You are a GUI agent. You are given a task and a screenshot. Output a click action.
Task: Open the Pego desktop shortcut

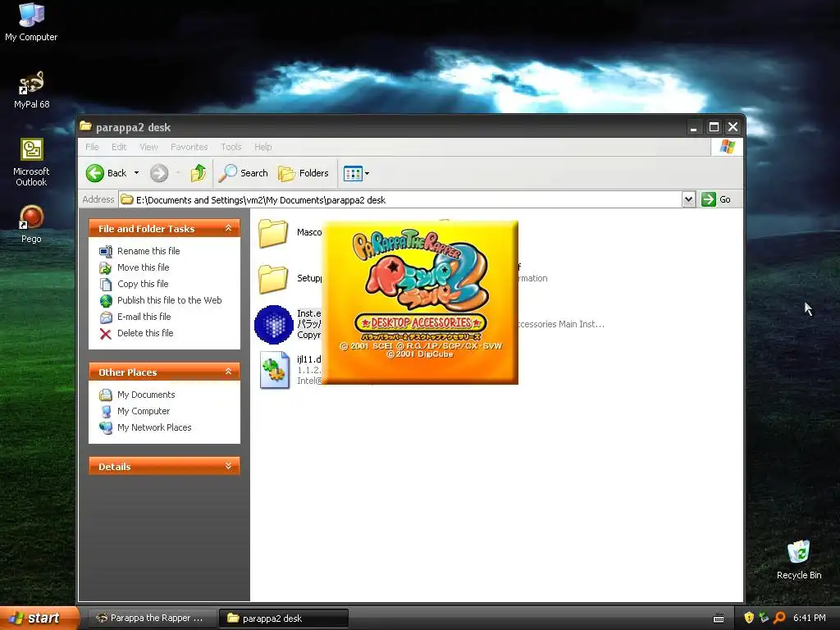tap(31, 224)
